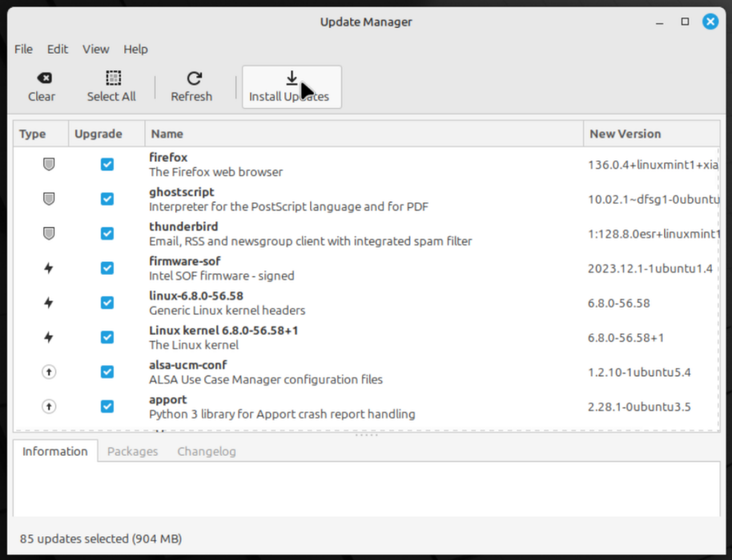The image size is (732, 560).
Task: Select the apport package name
Action: coord(167,399)
